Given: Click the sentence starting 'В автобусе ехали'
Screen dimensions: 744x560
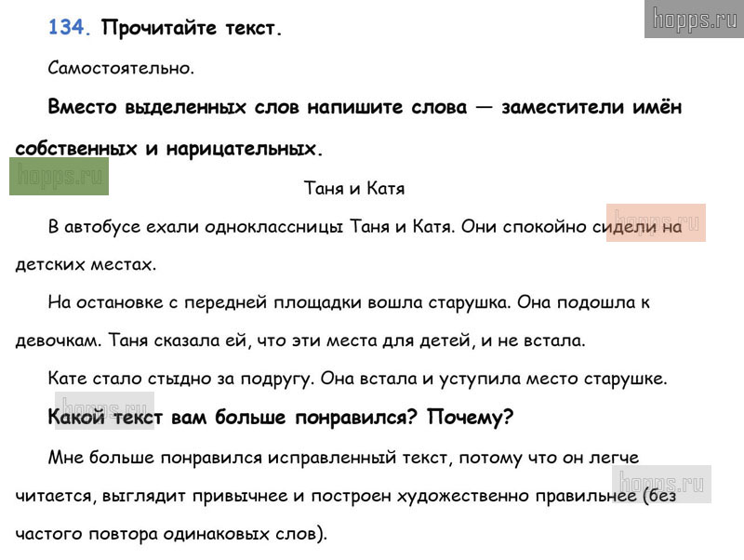Looking at the screenshot, I should coord(251,226).
